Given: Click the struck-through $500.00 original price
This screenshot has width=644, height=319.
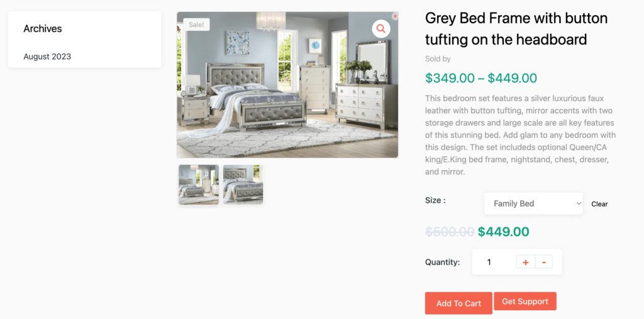Looking at the screenshot, I should point(450,232).
